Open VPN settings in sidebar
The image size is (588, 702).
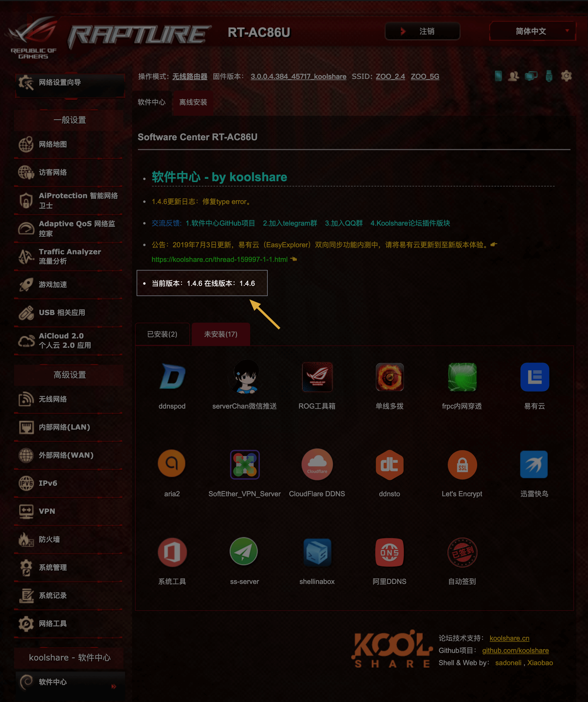[68, 511]
